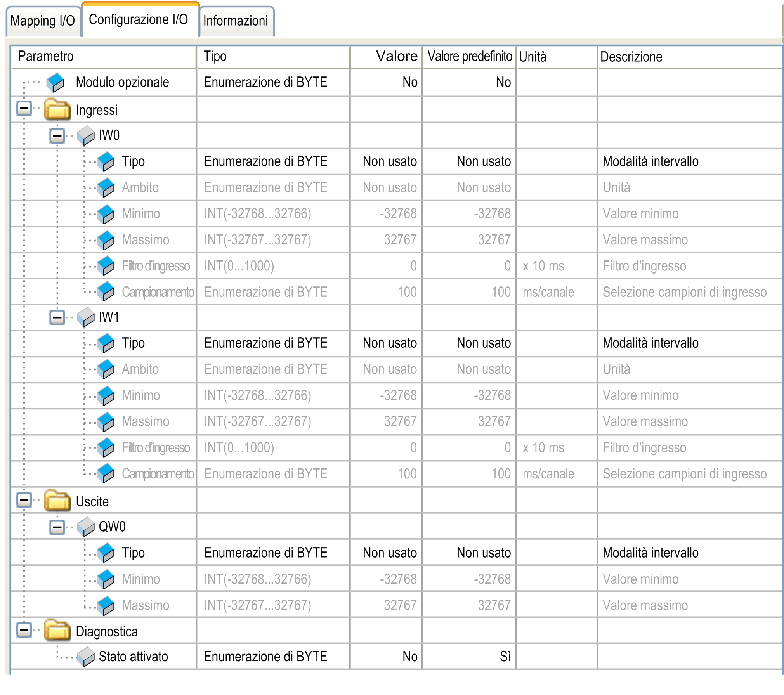Collapse the QW0 tree node
Image resolution: width=784 pixels, height=695 pixels.
point(57,527)
